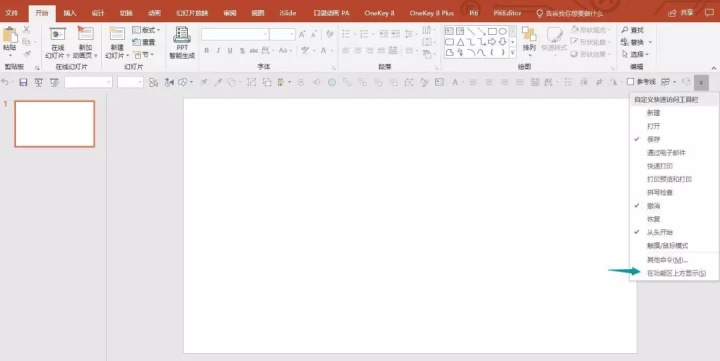The image size is (720, 361).
Task: Click the font color A button
Action: [x=323, y=51]
